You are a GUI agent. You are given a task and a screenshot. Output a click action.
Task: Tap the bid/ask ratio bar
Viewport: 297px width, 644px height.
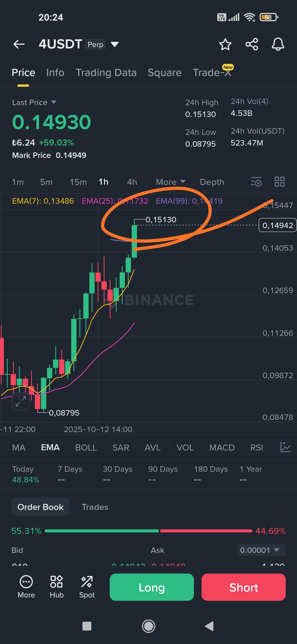pos(148,531)
